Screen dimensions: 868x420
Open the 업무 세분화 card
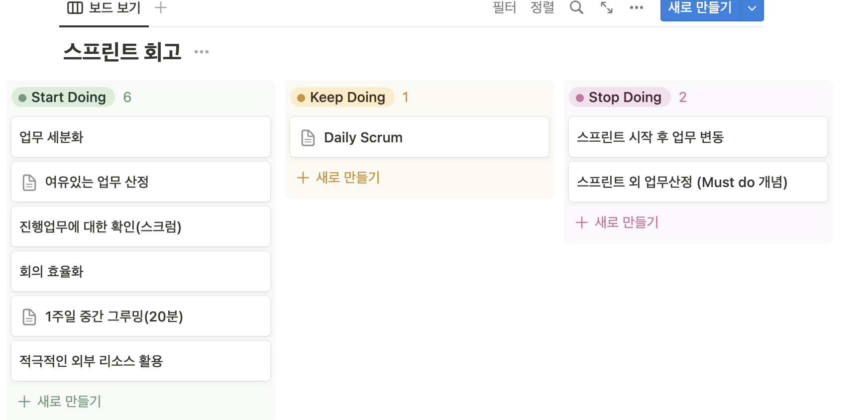point(141,137)
